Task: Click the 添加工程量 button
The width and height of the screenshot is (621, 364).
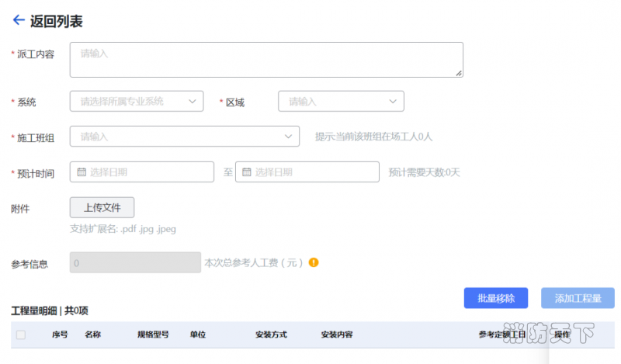Action: click(578, 298)
